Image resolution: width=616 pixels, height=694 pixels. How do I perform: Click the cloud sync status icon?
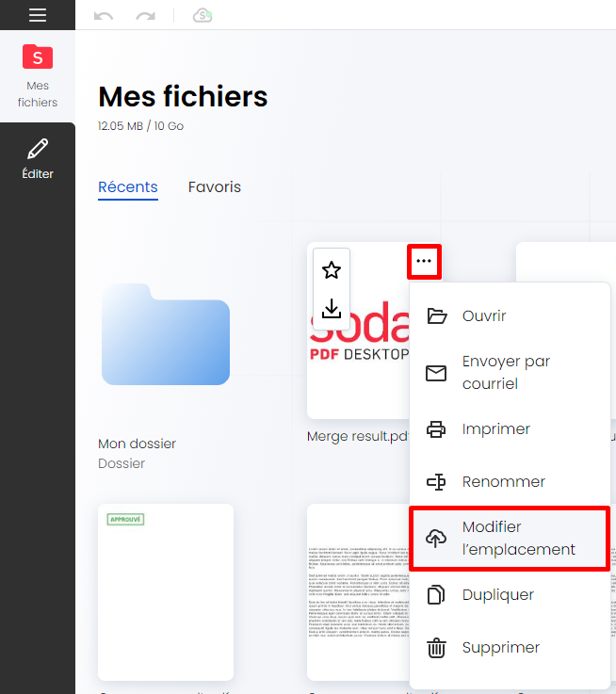pos(203,16)
